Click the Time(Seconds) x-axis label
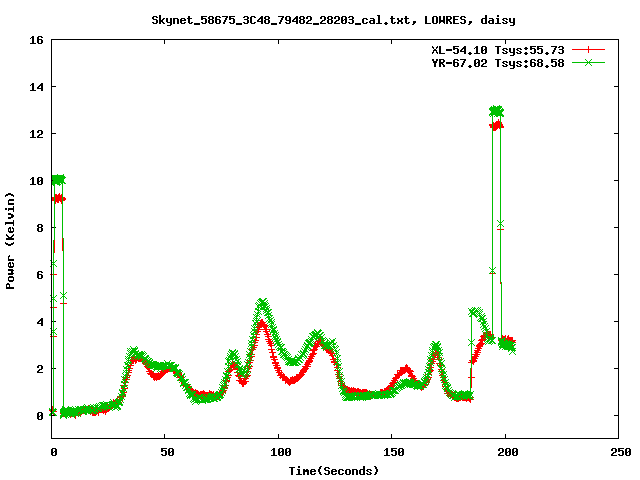The height and width of the screenshot is (480, 640). point(334,471)
